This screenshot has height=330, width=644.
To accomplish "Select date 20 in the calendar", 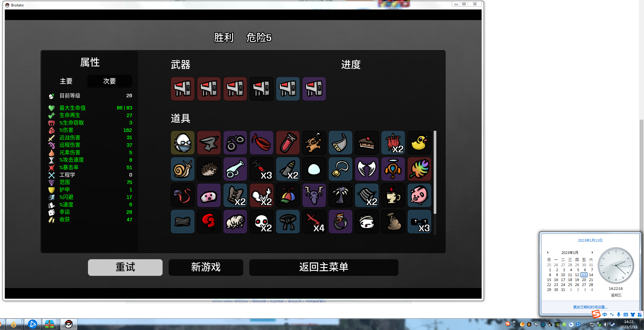I will [x=584, y=280].
